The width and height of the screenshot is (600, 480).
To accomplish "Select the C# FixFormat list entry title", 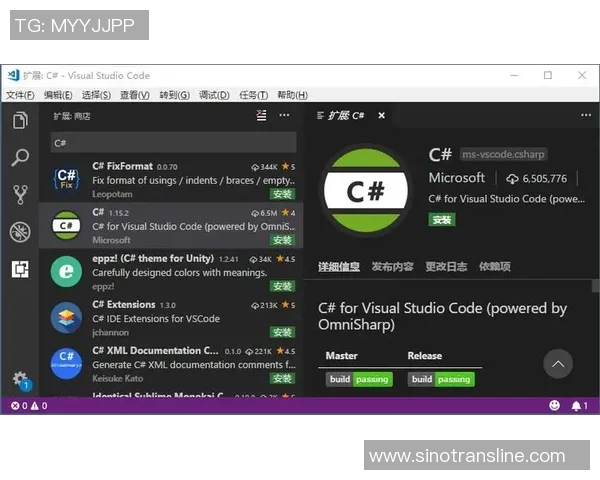I will coord(122,166).
